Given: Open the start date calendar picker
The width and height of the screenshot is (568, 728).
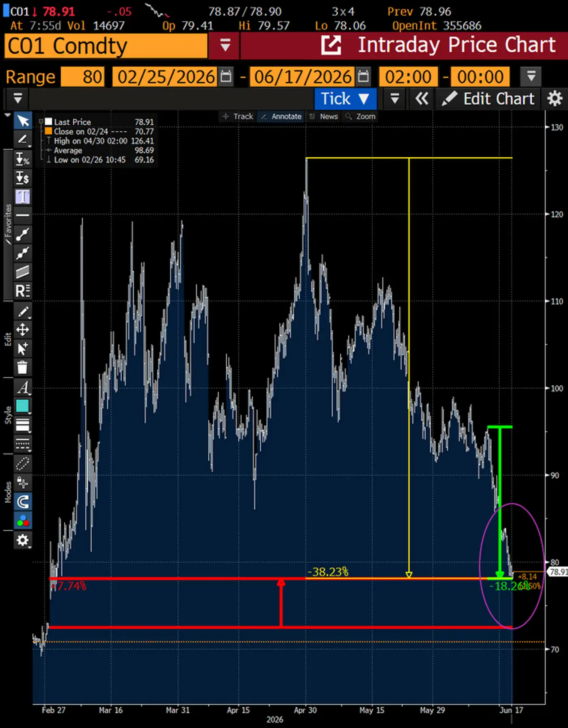Looking at the screenshot, I should (225, 77).
